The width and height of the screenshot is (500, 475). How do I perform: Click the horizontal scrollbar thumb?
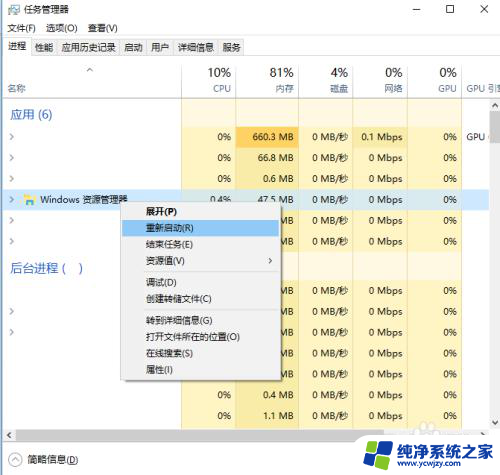click(200, 435)
